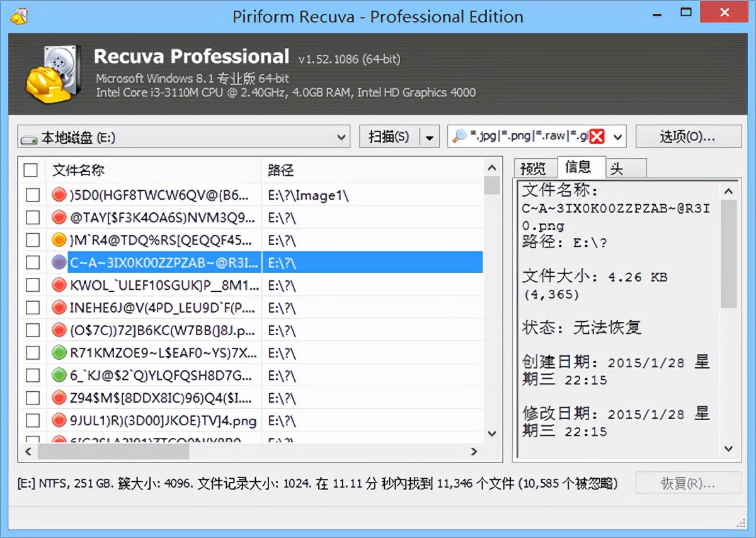This screenshot has height=538, width=756.
Task: Check the box for C~A~3IX0K00ZZPZAB file
Action: 32,263
